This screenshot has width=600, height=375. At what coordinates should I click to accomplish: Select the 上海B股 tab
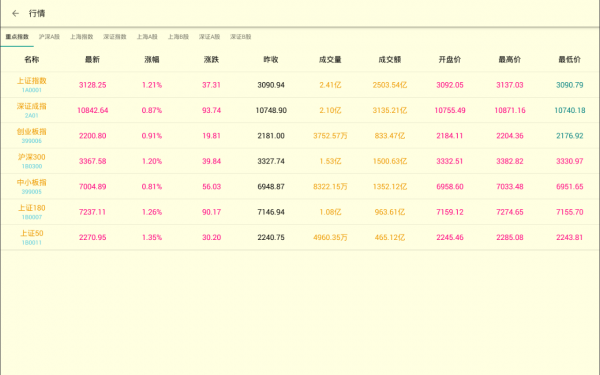(x=178, y=37)
